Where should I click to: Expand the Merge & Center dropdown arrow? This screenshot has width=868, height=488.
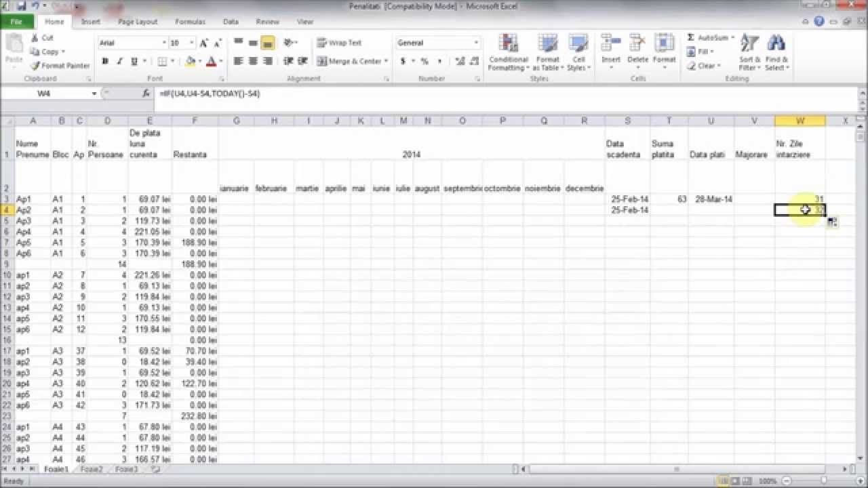point(386,61)
